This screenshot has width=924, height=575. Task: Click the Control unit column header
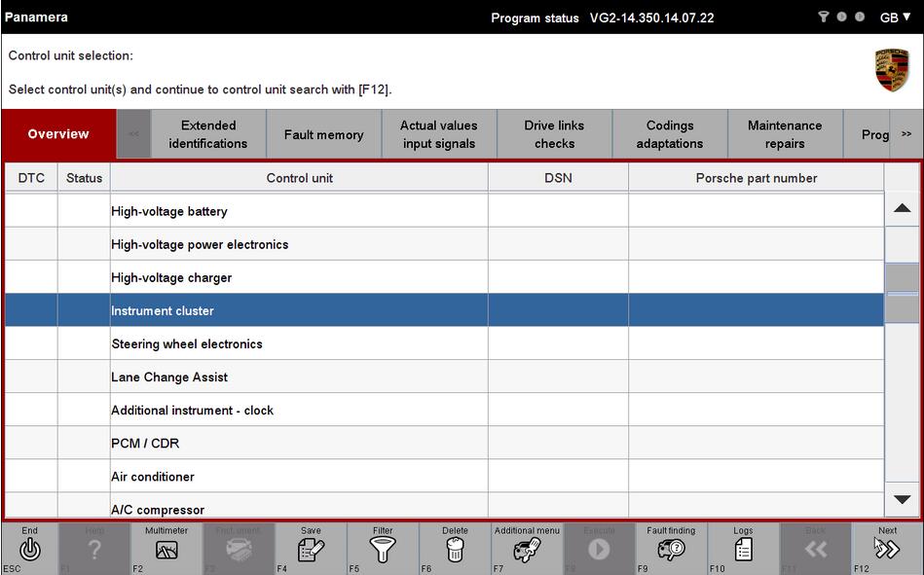pos(299,178)
